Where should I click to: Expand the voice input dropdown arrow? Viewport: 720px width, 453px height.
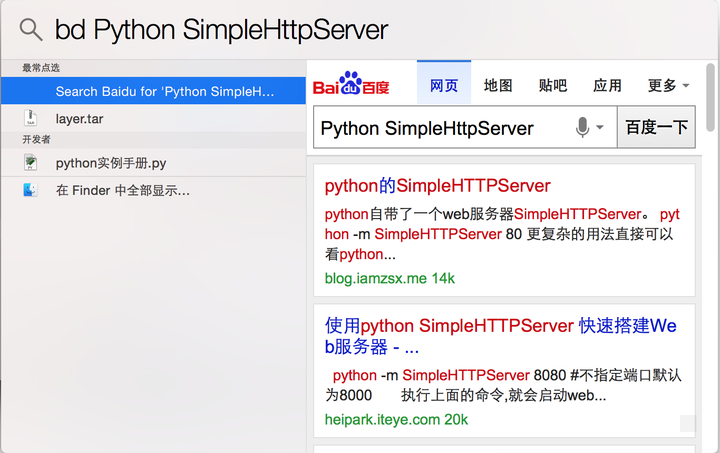(600, 127)
